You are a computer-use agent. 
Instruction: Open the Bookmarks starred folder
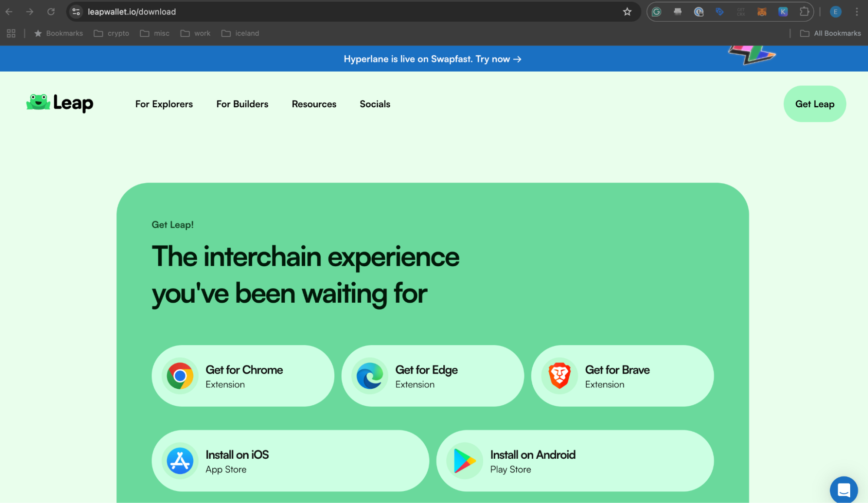tap(59, 33)
